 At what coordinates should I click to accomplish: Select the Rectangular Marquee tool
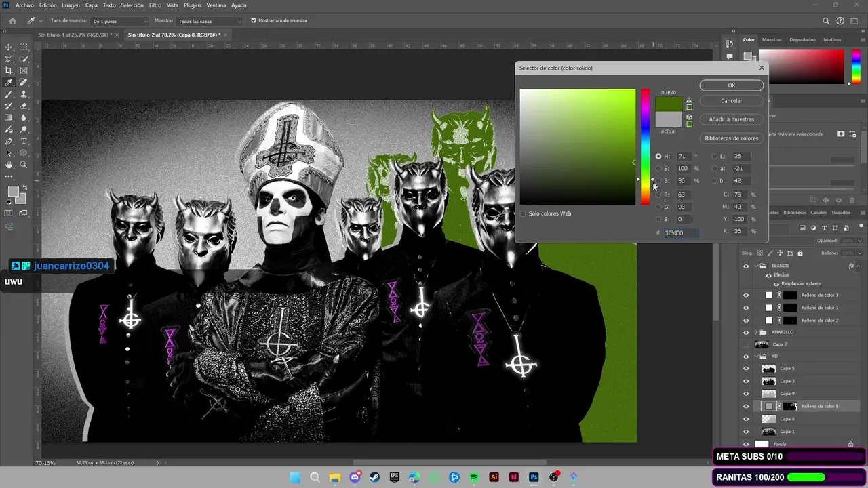(24, 47)
